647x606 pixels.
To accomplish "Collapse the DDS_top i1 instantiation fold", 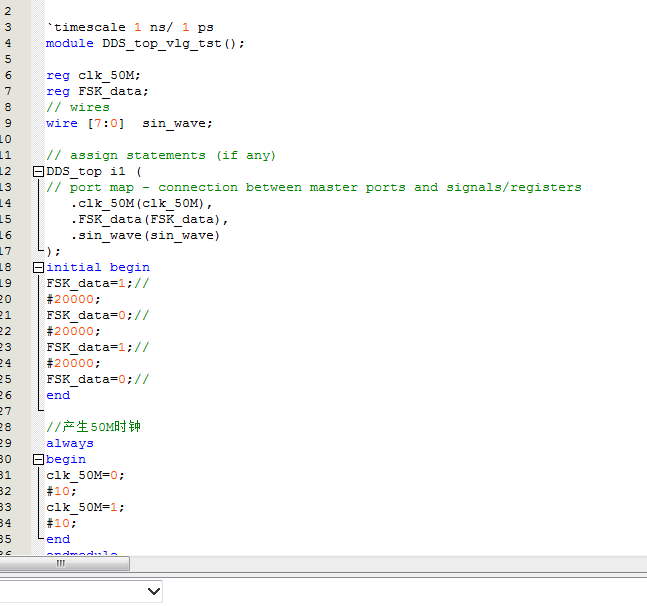I will tap(38, 171).
